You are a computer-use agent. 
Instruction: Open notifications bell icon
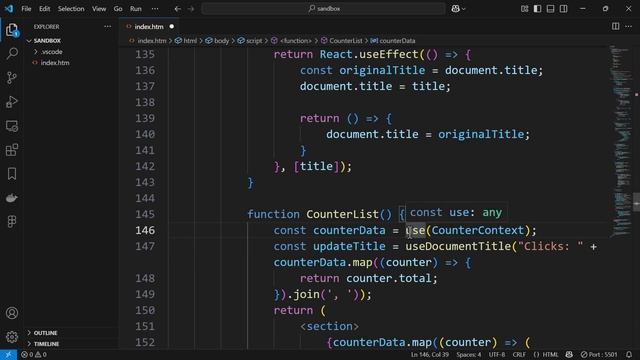point(629,355)
